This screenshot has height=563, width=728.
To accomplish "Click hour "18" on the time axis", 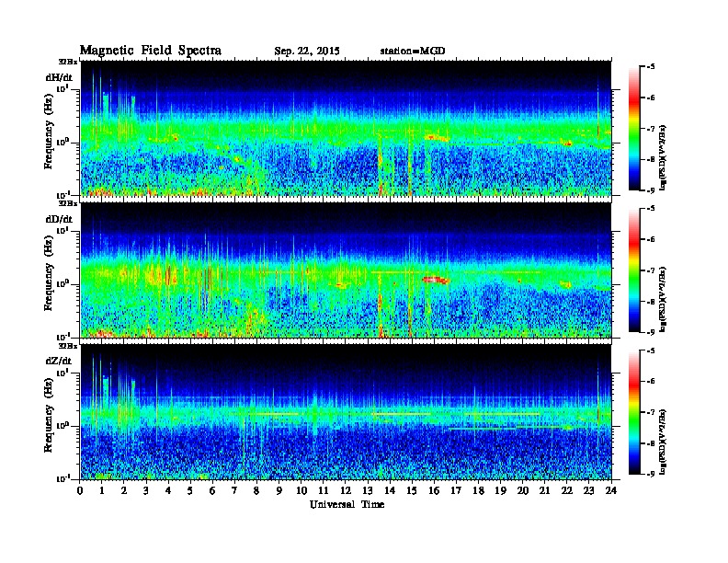I will [x=478, y=490].
